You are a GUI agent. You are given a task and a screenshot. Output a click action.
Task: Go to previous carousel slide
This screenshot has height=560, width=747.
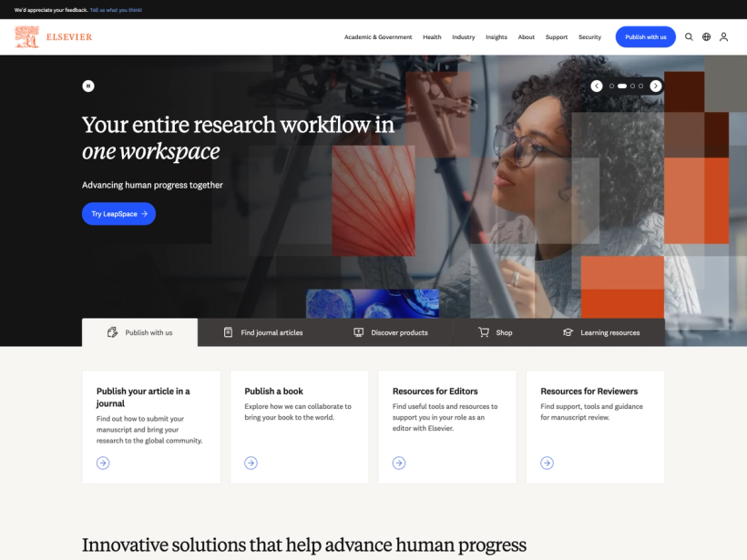click(x=597, y=86)
